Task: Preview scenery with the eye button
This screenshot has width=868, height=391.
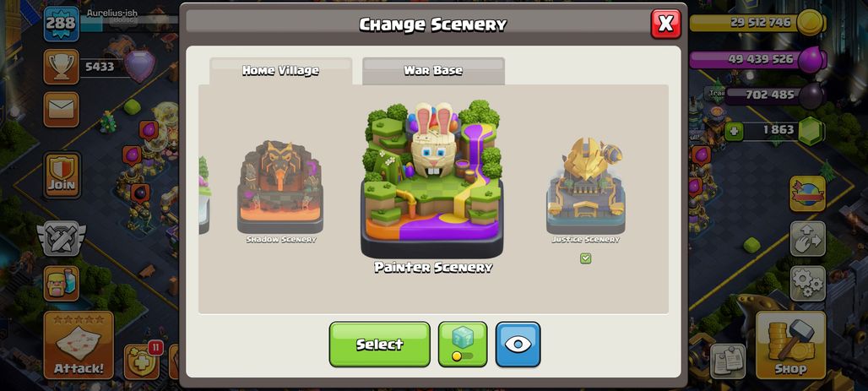Action: tap(518, 344)
